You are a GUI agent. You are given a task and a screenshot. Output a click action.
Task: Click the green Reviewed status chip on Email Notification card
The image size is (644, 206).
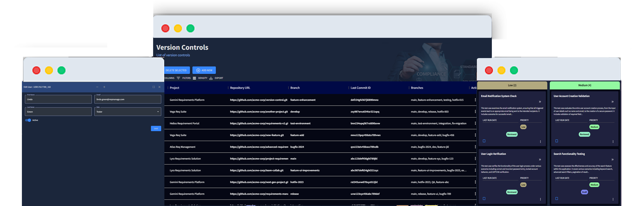[512, 134]
